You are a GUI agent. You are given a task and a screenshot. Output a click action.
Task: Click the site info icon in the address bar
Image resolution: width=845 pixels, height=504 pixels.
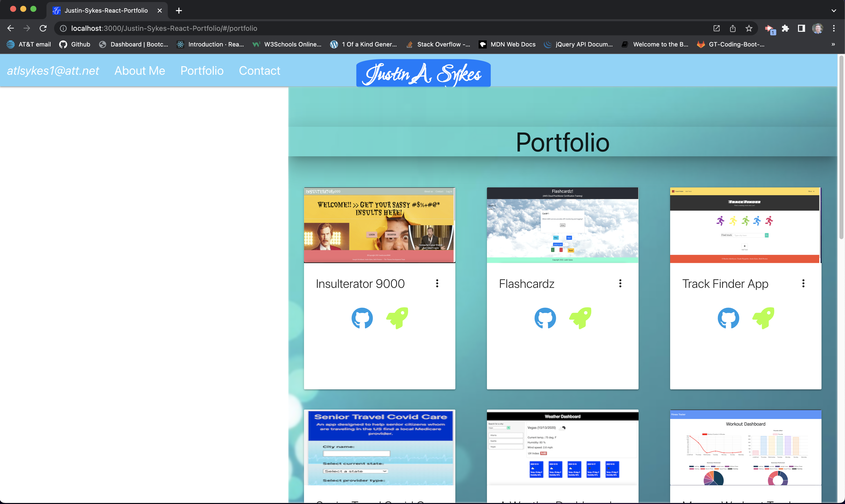(63, 28)
